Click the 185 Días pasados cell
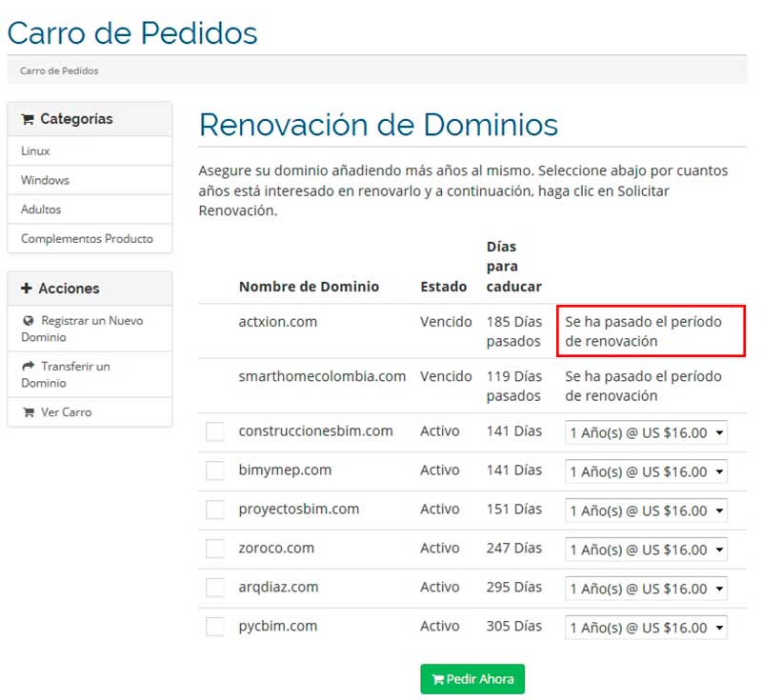 (514, 331)
